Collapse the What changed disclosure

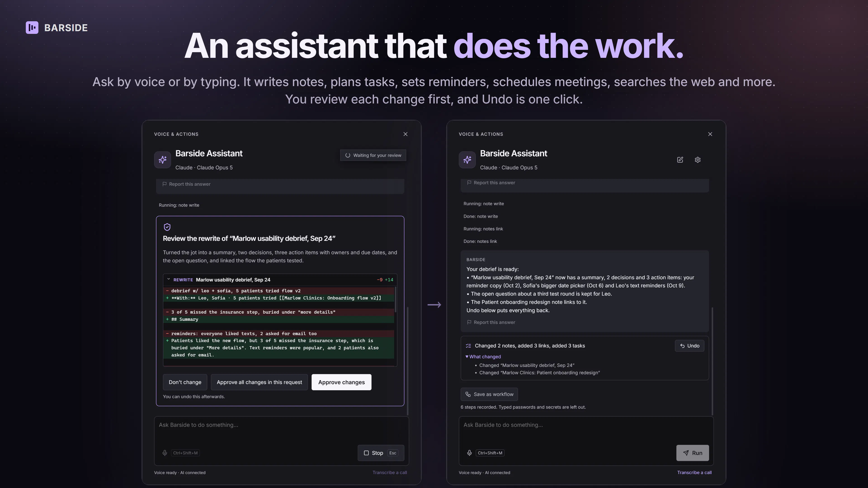(483, 357)
